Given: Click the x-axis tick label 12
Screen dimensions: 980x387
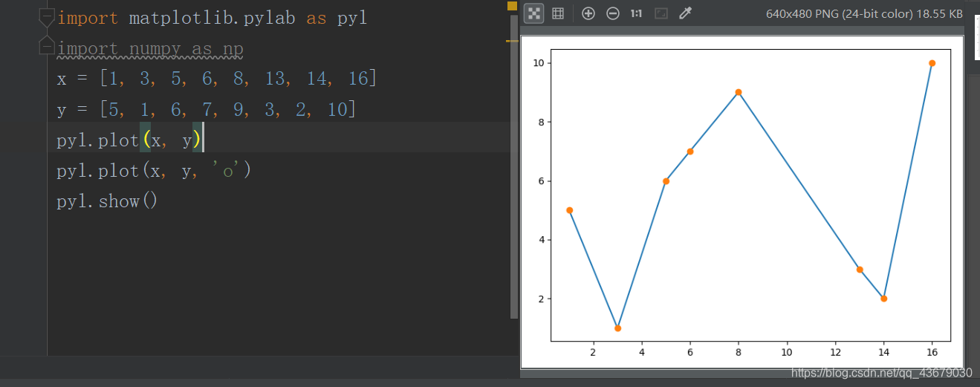Looking at the screenshot, I should point(835,352).
